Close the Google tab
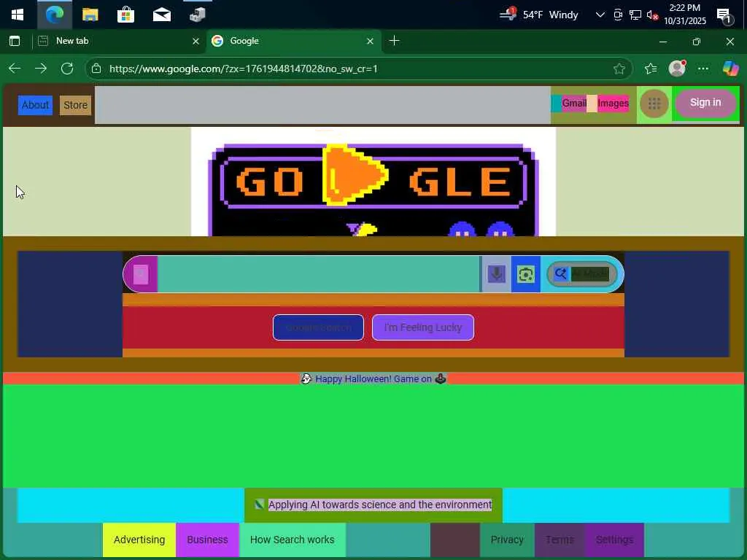This screenshot has width=747, height=560. click(370, 42)
